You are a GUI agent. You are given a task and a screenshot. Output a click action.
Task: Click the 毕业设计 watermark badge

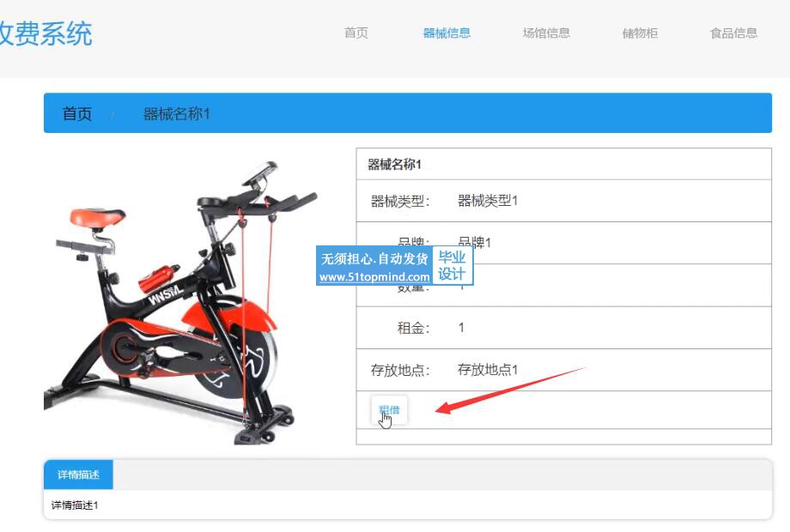pyautogui.click(x=452, y=266)
